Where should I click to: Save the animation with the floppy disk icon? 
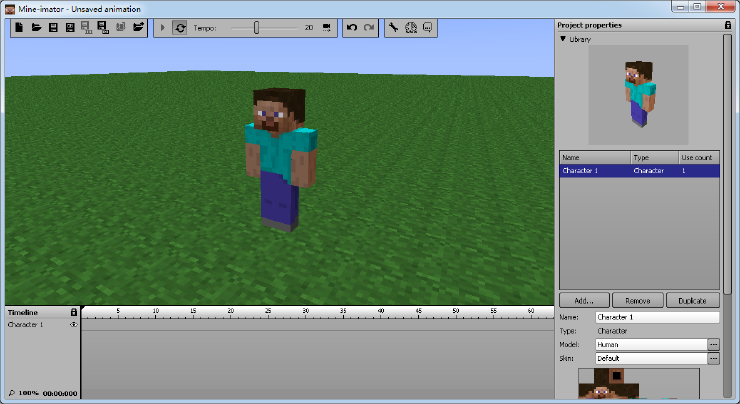point(53,27)
